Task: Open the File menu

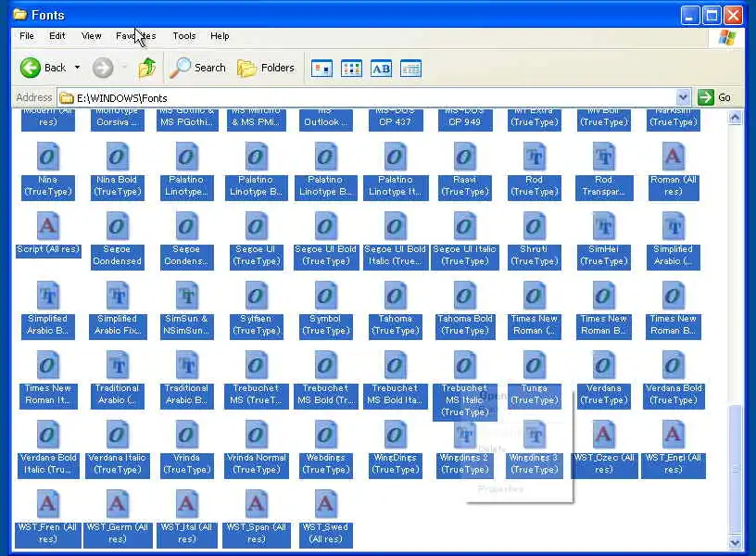Action: (27, 36)
